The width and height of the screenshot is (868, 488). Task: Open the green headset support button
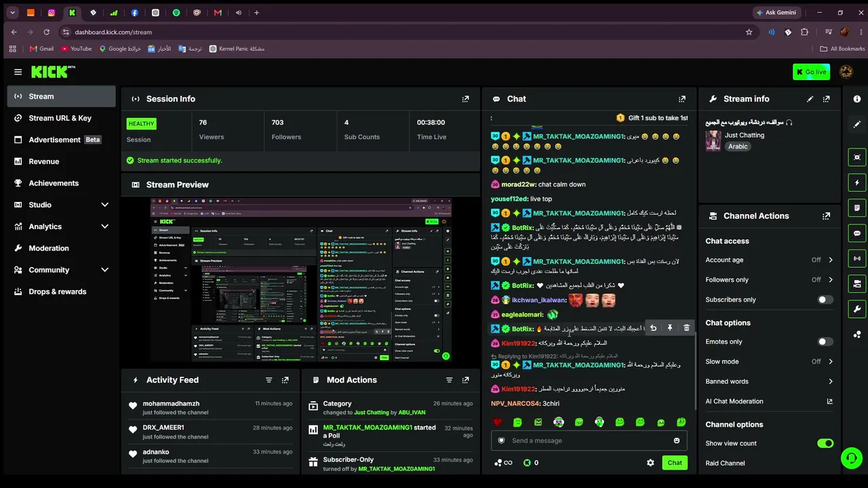(x=851, y=459)
